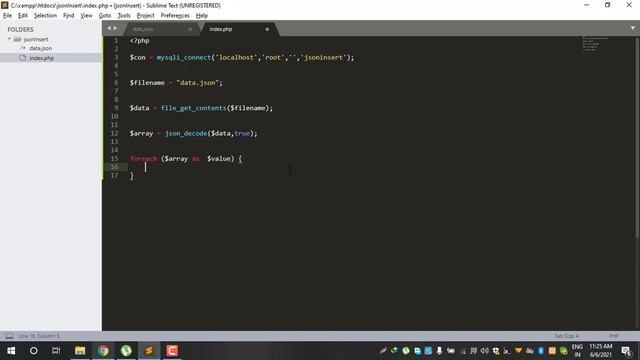Open the Selection menu
The width and height of the screenshot is (640, 360).
(x=45, y=16)
